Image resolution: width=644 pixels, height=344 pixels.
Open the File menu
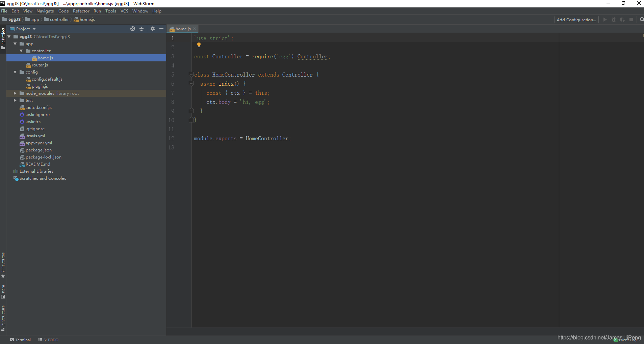pyautogui.click(x=4, y=11)
